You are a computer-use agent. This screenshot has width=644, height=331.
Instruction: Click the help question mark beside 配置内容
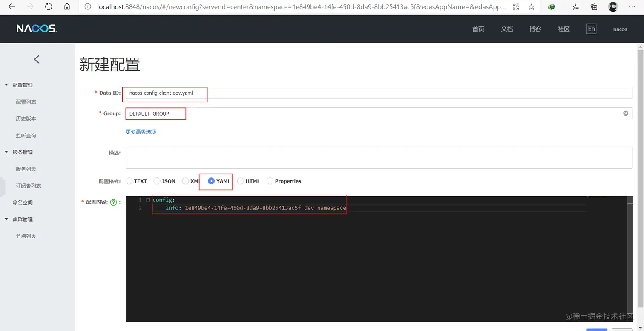tap(113, 202)
